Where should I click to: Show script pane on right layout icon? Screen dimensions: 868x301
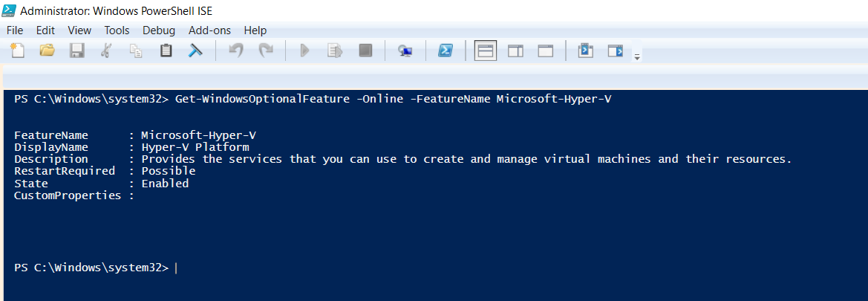(516, 51)
